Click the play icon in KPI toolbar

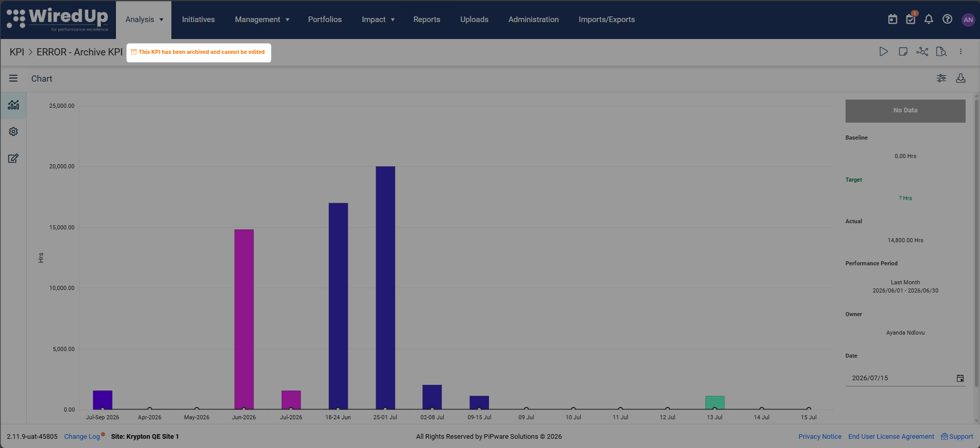point(884,51)
